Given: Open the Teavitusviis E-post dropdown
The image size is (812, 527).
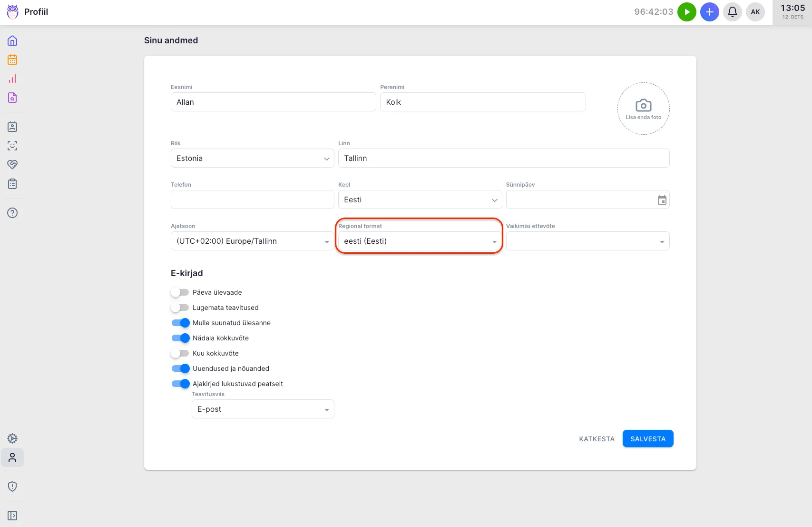Looking at the screenshot, I should [x=263, y=409].
